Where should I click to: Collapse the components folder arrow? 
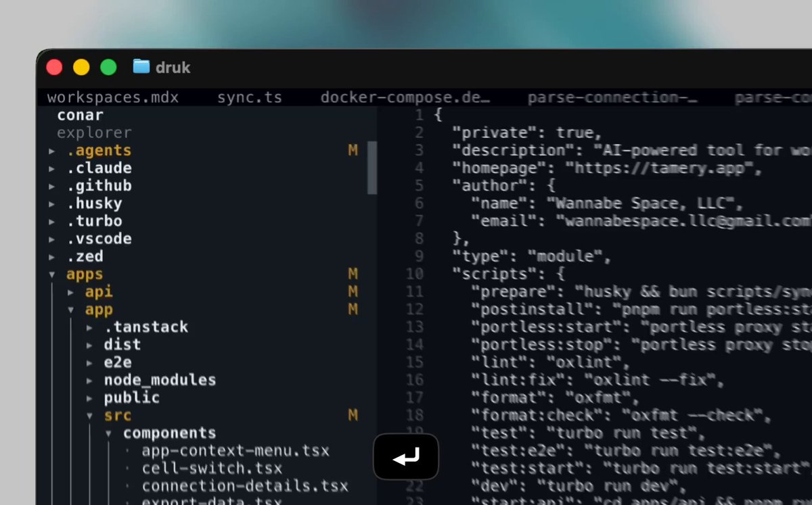point(109,433)
